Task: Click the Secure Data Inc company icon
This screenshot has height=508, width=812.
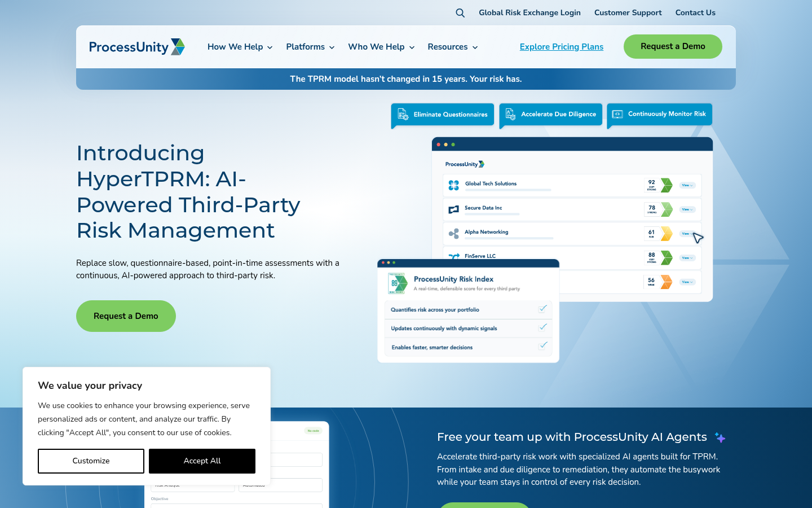Action: tap(453, 209)
